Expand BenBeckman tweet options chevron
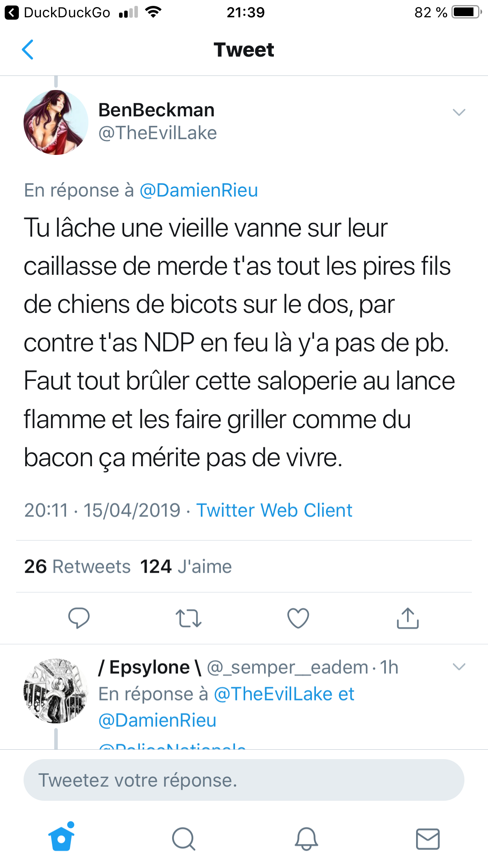 (459, 112)
